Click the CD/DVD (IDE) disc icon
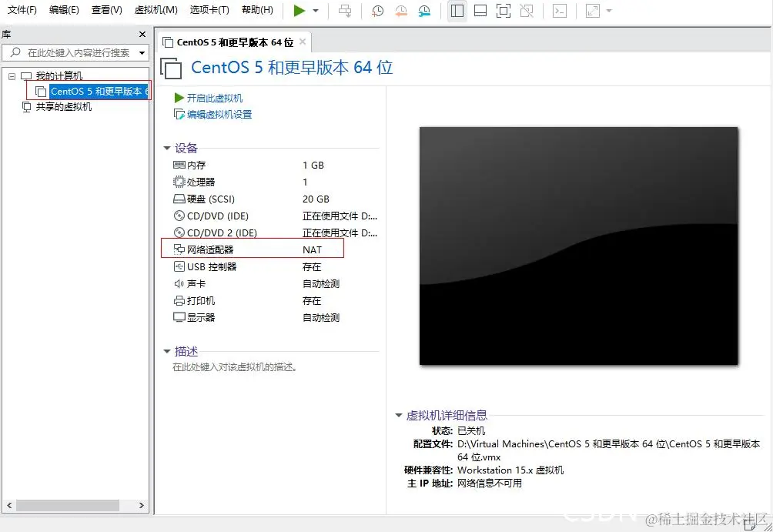 tap(179, 216)
